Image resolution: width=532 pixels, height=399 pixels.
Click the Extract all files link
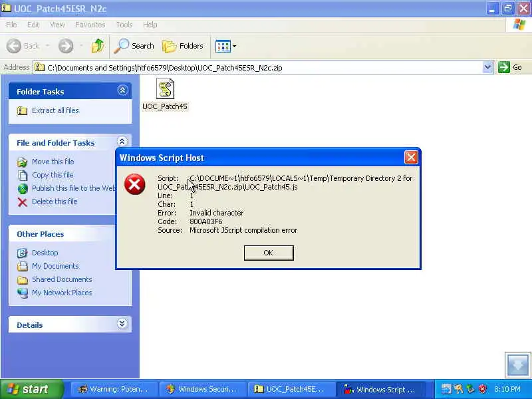[55, 110]
